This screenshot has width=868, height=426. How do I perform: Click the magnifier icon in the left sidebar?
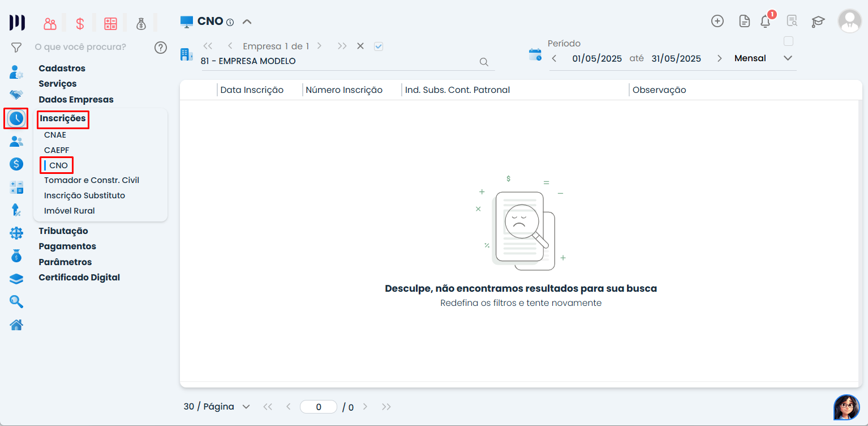click(16, 301)
